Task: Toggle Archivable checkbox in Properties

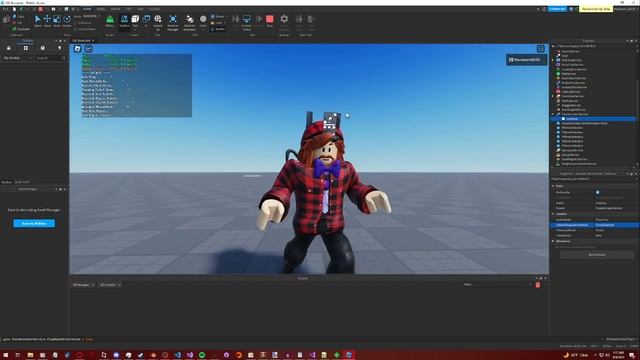Action: click(x=598, y=192)
